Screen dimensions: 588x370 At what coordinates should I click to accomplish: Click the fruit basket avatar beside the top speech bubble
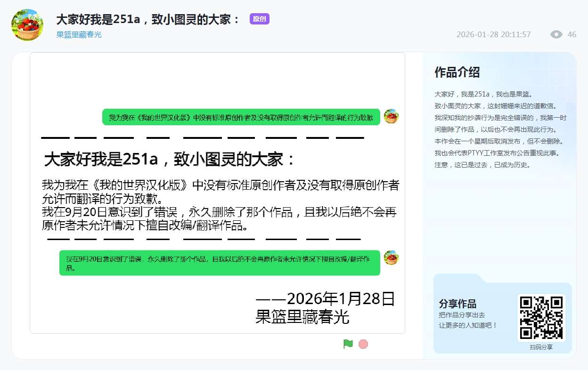coord(390,116)
